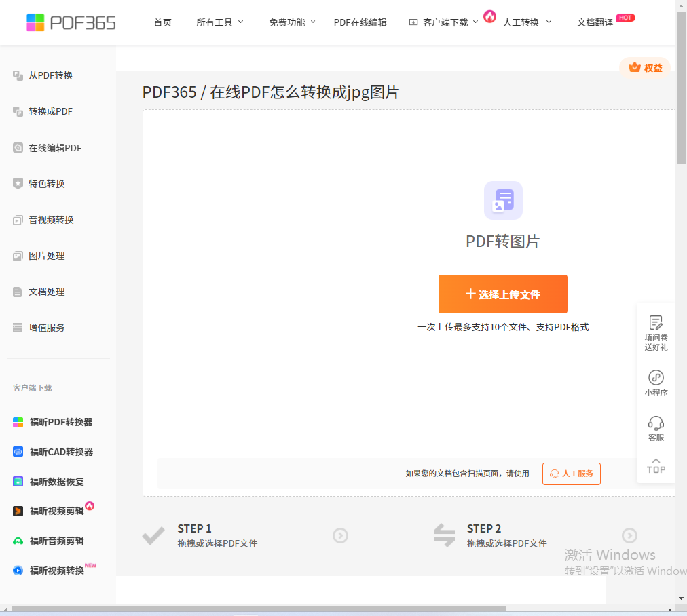687x616 pixels.
Task: Click the scroll down arrow
Action: pyautogui.click(x=682, y=598)
